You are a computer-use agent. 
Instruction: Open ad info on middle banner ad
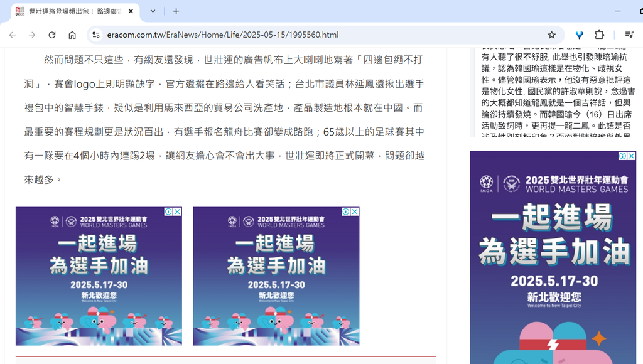coord(346,211)
